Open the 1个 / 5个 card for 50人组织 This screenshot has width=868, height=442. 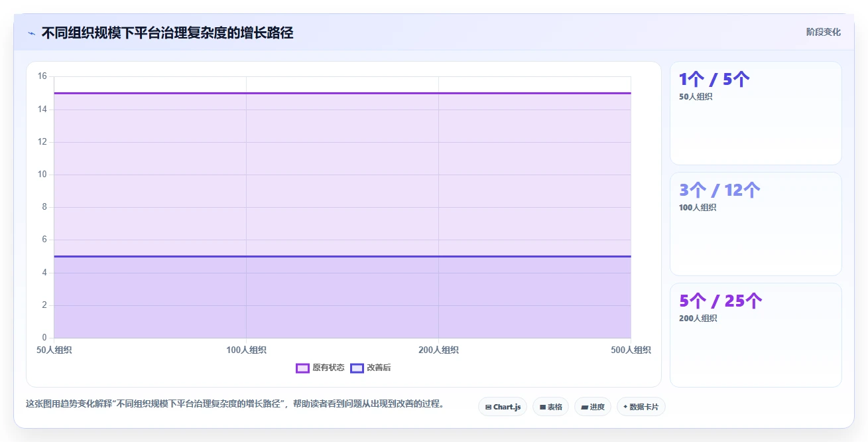tap(756, 113)
